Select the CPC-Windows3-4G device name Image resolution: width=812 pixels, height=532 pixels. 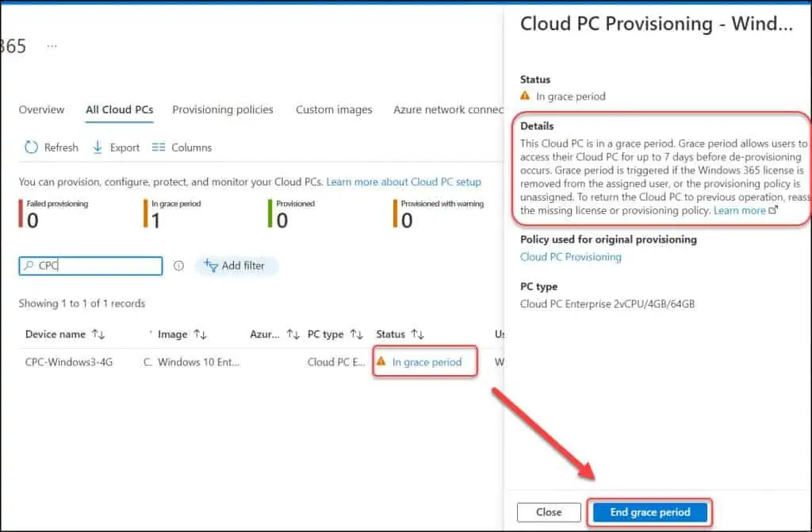(69, 362)
